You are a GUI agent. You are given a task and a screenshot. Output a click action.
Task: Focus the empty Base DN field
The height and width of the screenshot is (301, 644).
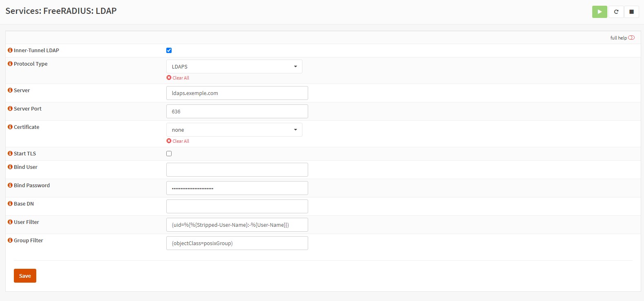coord(237,206)
